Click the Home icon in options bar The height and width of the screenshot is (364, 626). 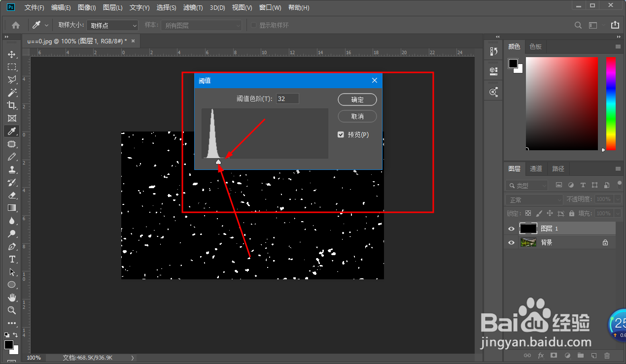(16, 25)
